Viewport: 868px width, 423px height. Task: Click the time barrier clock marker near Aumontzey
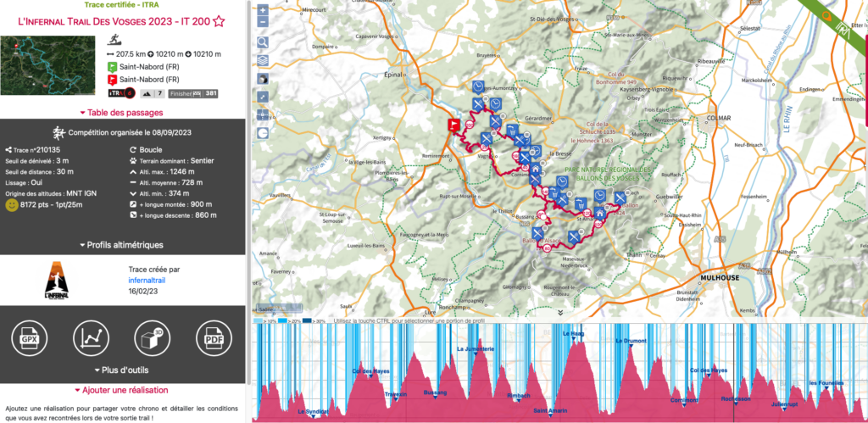478,86
